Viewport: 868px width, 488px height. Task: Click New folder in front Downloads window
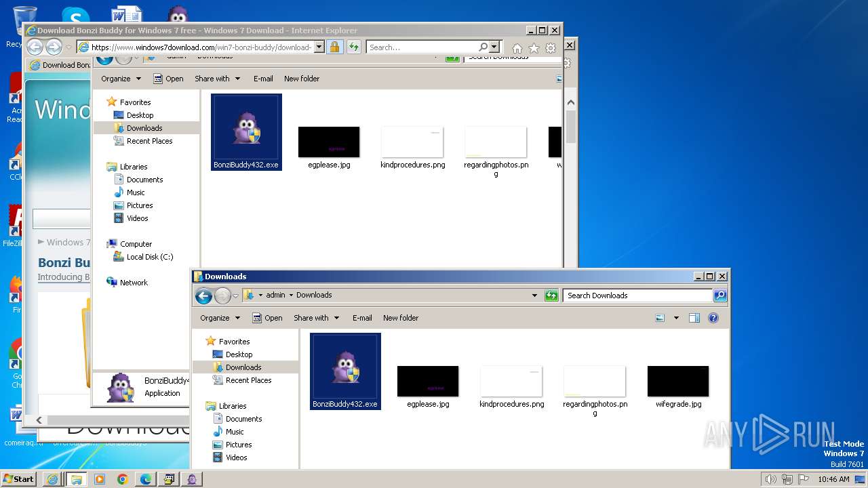pos(401,318)
